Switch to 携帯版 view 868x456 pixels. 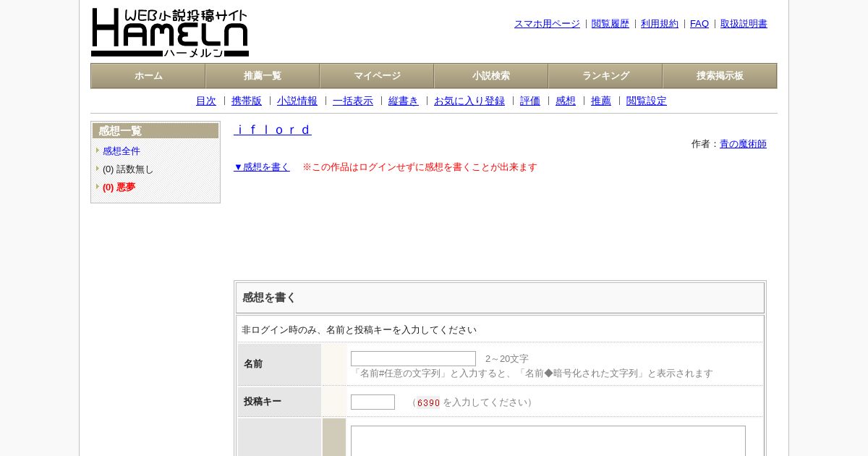tap(247, 101)
